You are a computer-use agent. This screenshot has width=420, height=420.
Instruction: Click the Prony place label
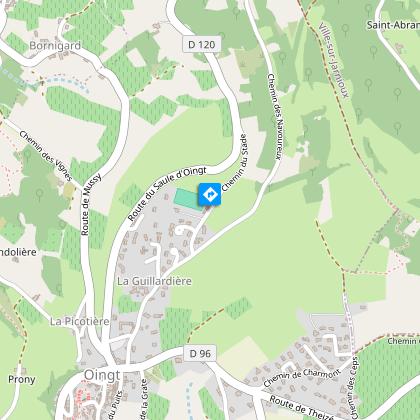tap(22, 379)
